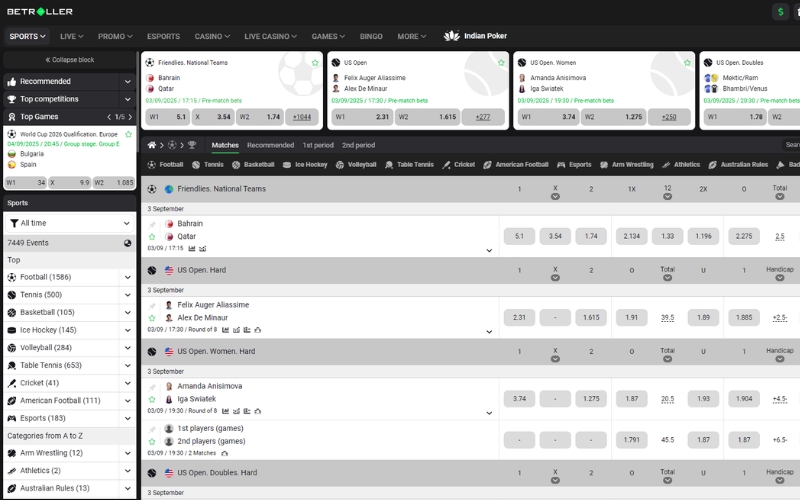Favorite the US Open Women card
Viewport: 800px width, 500px height.
687,63
